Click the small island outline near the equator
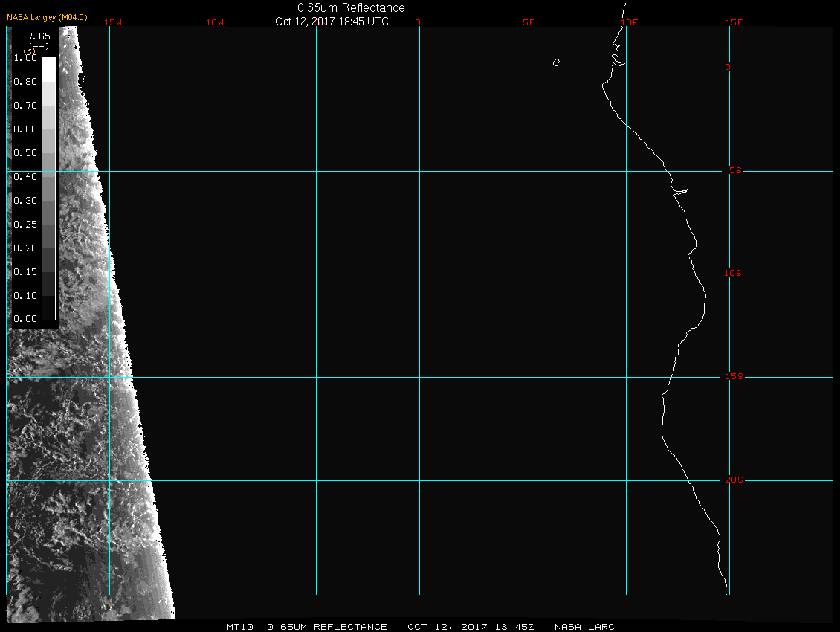The height and width of the screenshot is (632, 840). [556, 62]
